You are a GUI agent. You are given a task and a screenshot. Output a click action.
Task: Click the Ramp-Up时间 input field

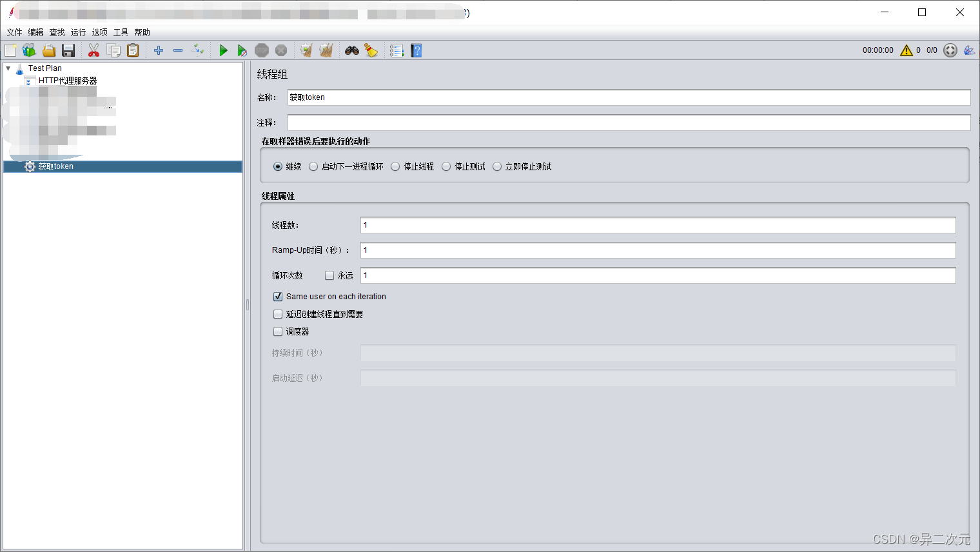(658, 250)
